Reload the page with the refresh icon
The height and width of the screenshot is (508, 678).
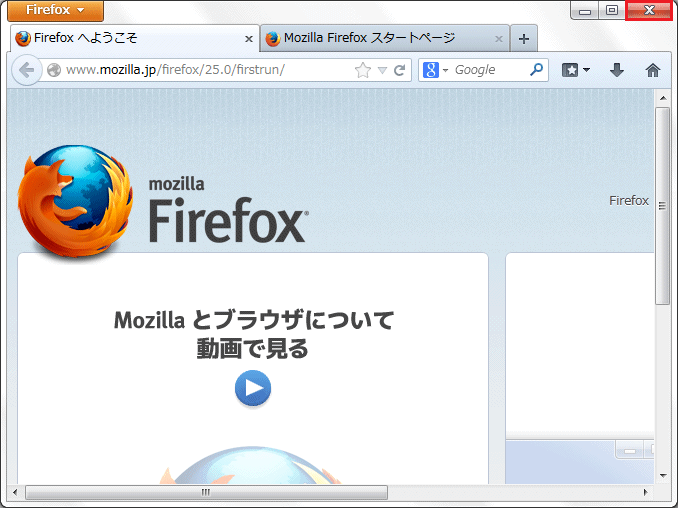coord(400,70)
